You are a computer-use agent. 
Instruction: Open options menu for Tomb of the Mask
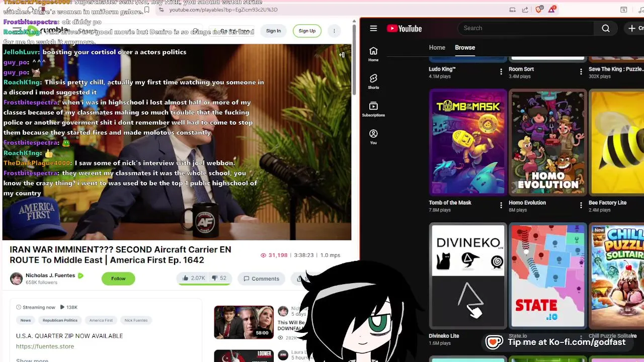point(501,205)
